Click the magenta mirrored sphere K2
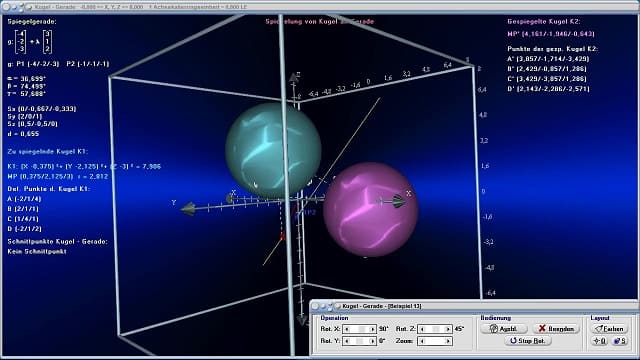640x360 pixels. [371, 209]
